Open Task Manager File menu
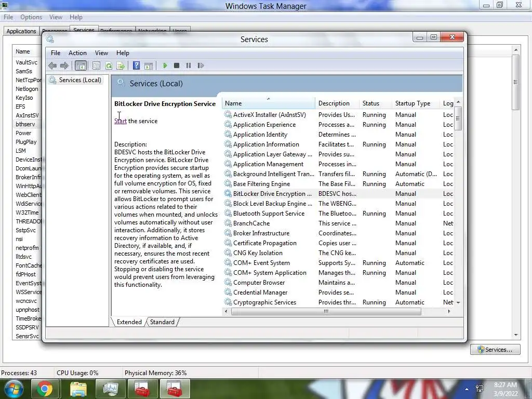532x399 pixels. point(8,17)
